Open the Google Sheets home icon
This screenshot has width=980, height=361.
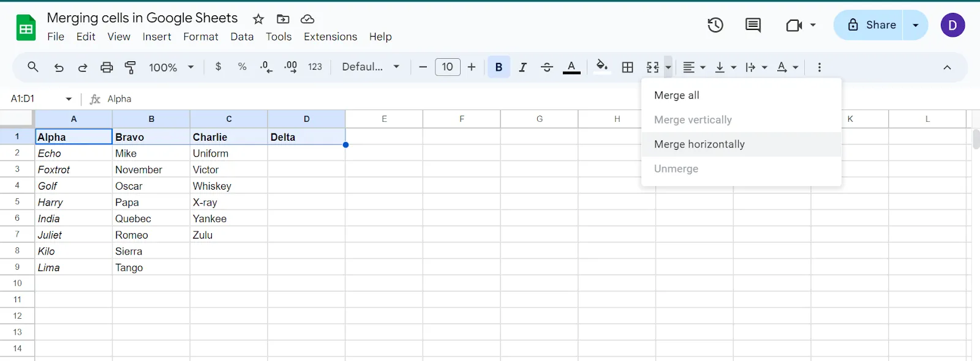[26, 28]
